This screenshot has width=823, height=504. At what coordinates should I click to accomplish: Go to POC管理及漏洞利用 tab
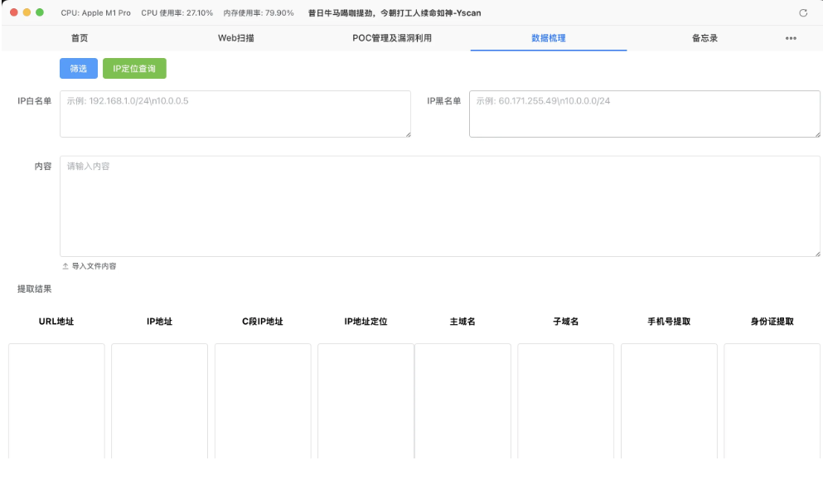(x=391, y=38)
